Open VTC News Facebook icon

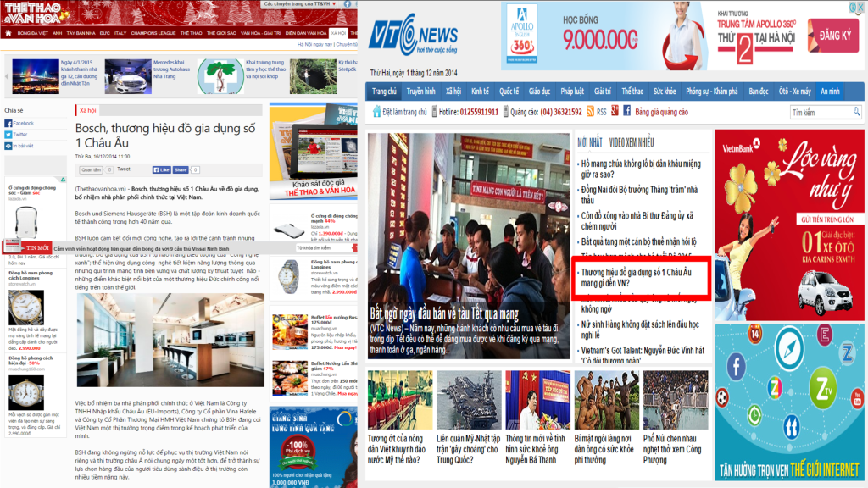point(626,111)
